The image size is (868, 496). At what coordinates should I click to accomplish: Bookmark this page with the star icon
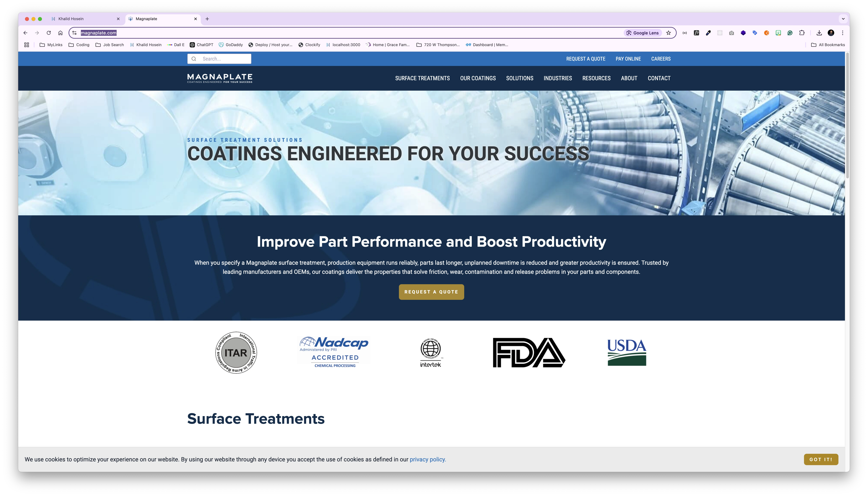[668, 33]
